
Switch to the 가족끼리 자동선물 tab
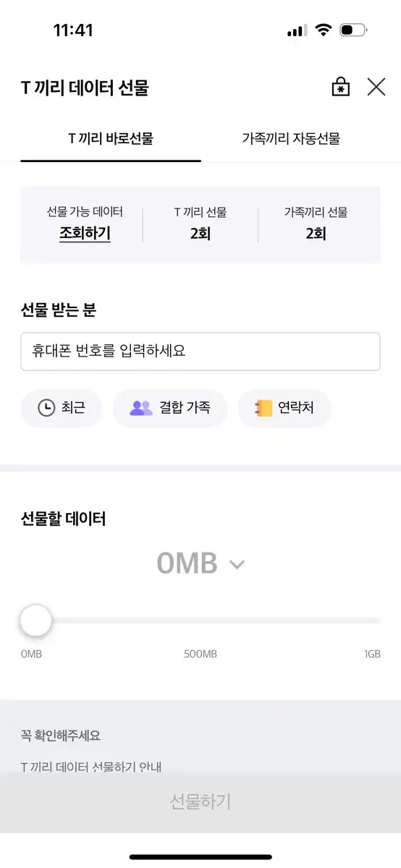coord(291,138)
